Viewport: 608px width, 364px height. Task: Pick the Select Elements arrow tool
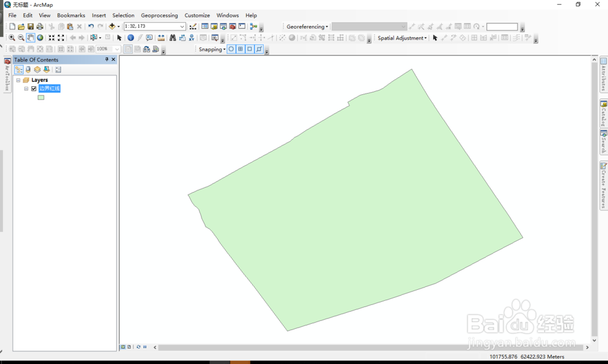119,38
